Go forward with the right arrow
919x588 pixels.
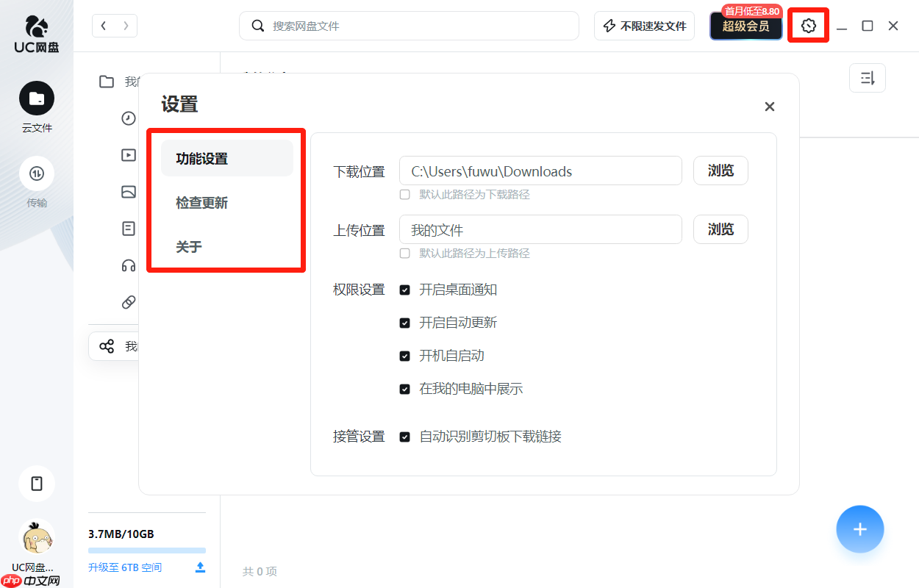126,26
